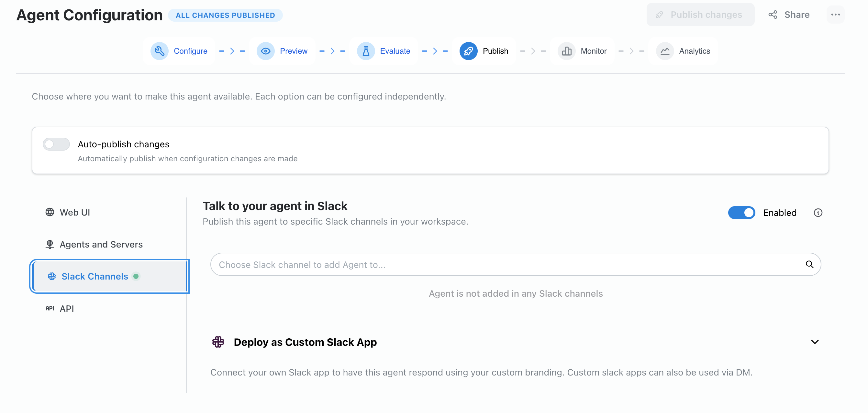Click the Analytics line chart icon
The height and width of the screenshot is (413, 868).
[665, 51]
